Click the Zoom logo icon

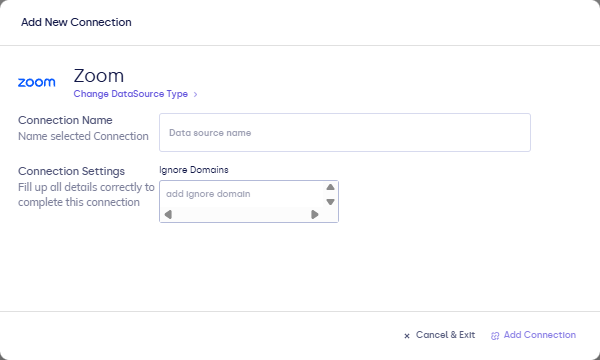pyautogui.click(x=37, y=82)
